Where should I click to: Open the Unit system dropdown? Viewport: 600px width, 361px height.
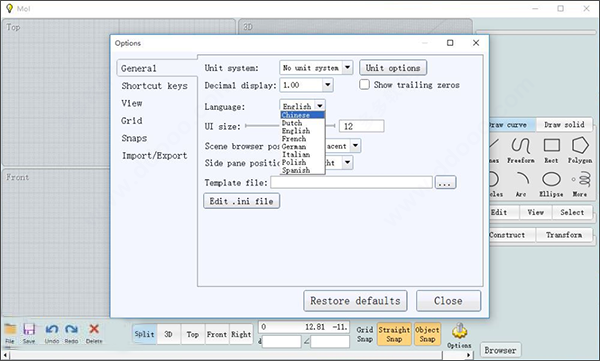(316, 68)
